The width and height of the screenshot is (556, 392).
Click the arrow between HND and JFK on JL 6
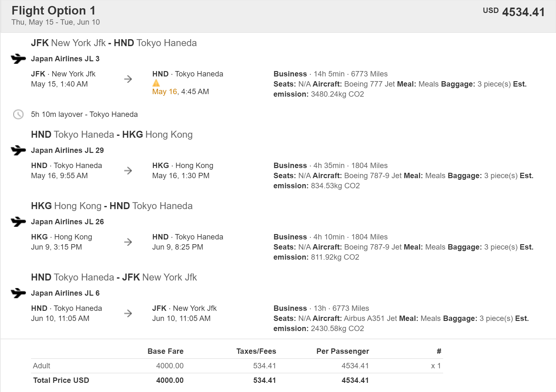coord(128,313)
